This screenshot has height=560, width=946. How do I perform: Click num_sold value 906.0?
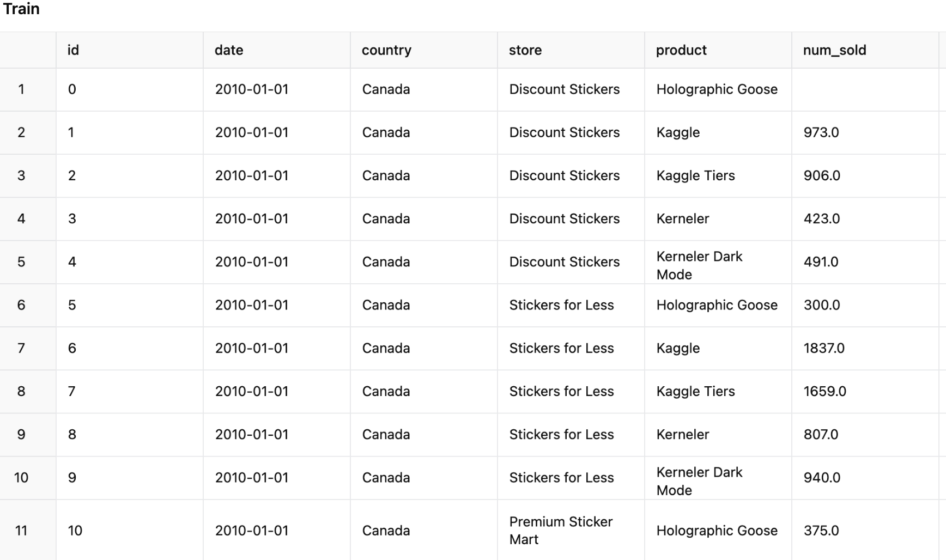pos(822,175)
